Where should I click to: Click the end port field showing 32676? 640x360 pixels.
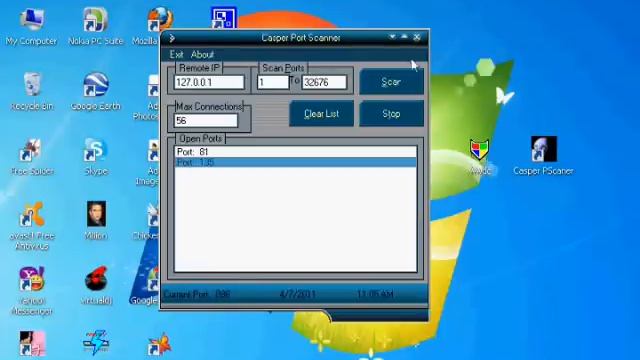[324, 82]
